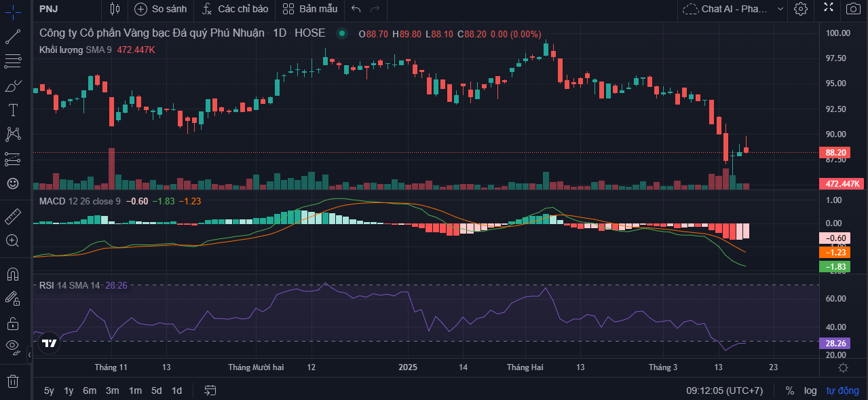Click the pink -0.60 MACD histogram label
868x400 pixels.
click(x=835, y=238)
